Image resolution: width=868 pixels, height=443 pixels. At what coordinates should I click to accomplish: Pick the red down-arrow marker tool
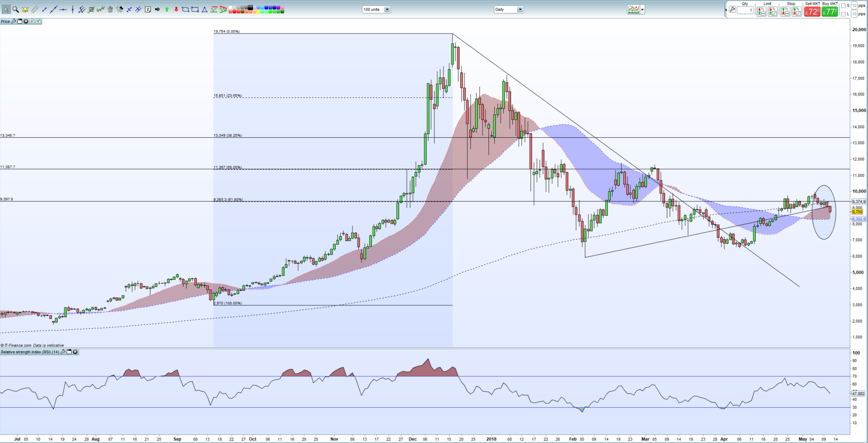click(176, 10)
